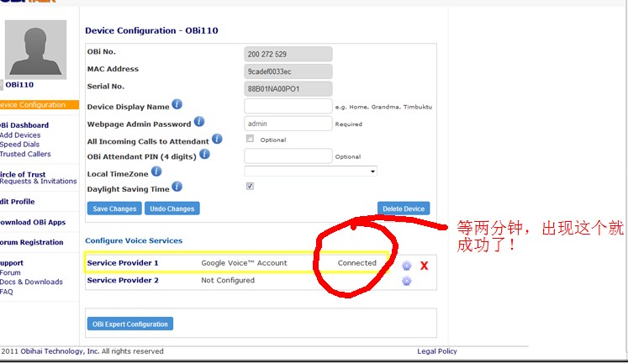Click Configure Voice Services heading
The height and width of the screenshot is (364, 628).
(134, 240)
